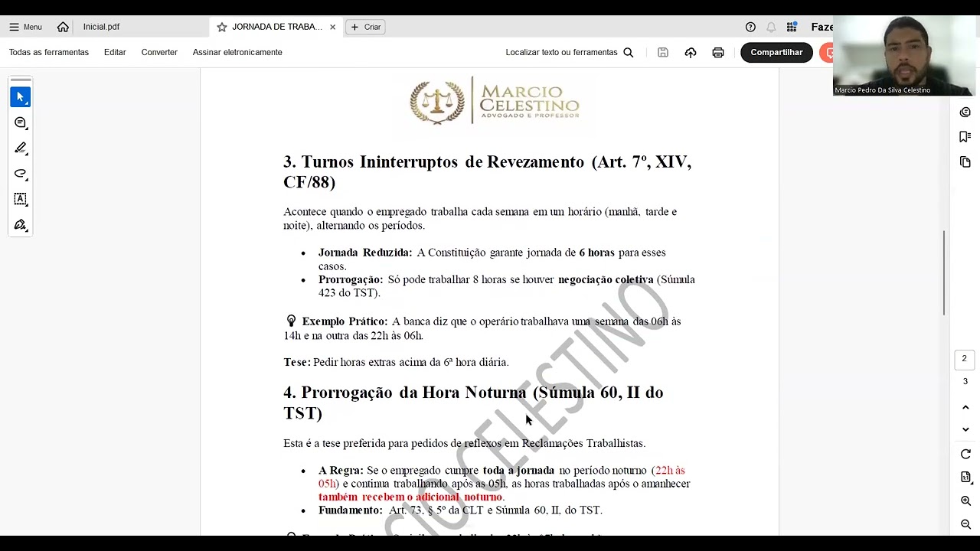Screen dimensions: 980x551
Task: Choose the highlighter pen tool
Action: pyautogui.click(x=21, y=148)
